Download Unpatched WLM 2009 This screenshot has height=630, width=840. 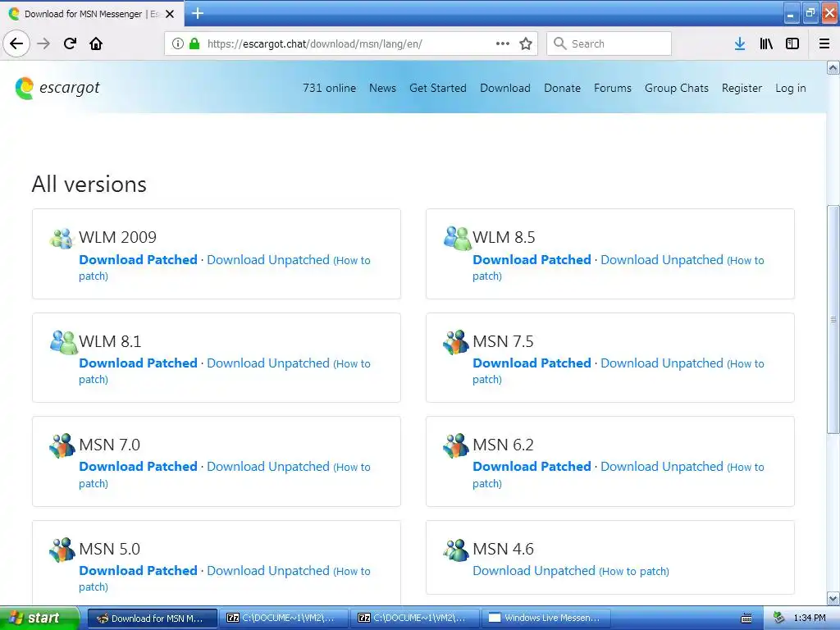pos(268,260)
